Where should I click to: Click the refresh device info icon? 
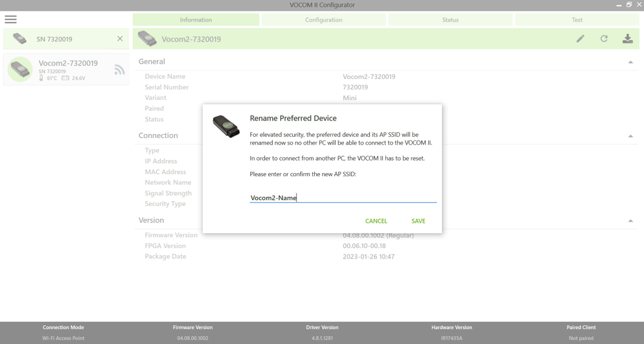click(604, 39)
